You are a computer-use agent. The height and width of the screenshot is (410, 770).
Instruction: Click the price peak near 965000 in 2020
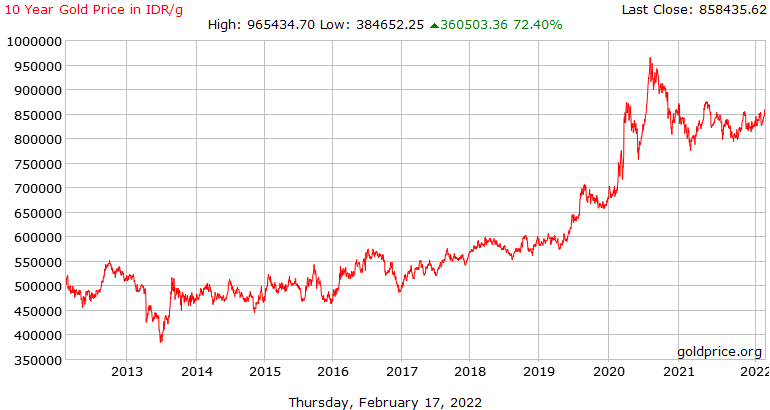tap(650, 58)
